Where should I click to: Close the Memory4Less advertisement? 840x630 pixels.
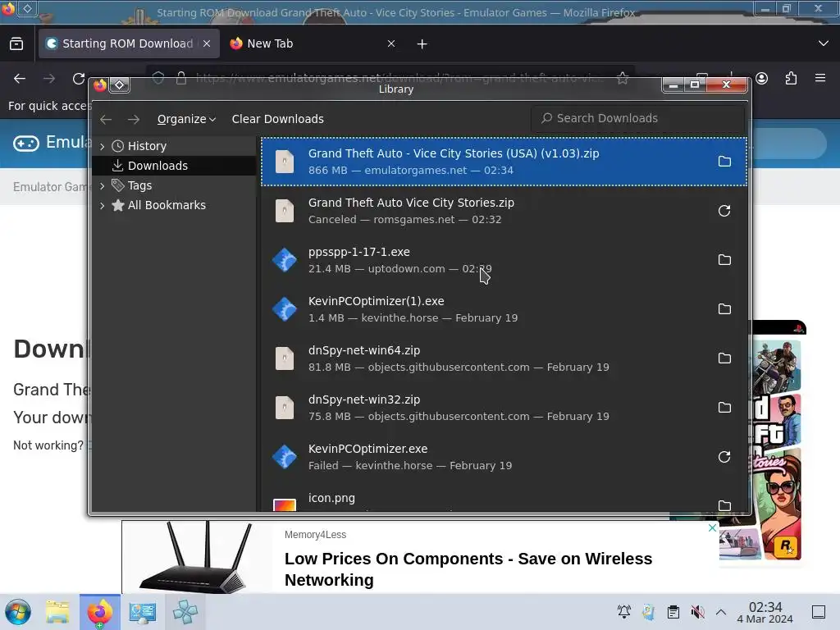point(712,527)
